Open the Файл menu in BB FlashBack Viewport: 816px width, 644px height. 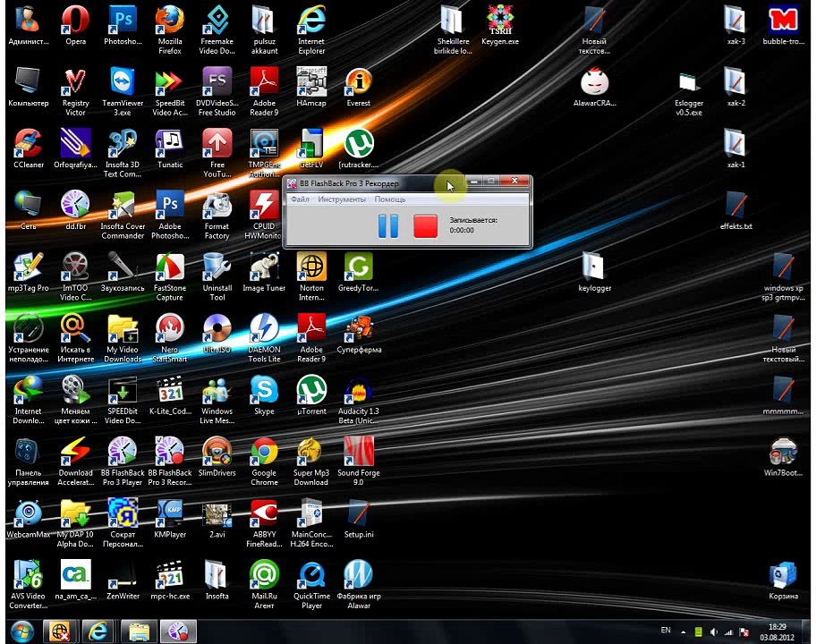tap(301, 199)
